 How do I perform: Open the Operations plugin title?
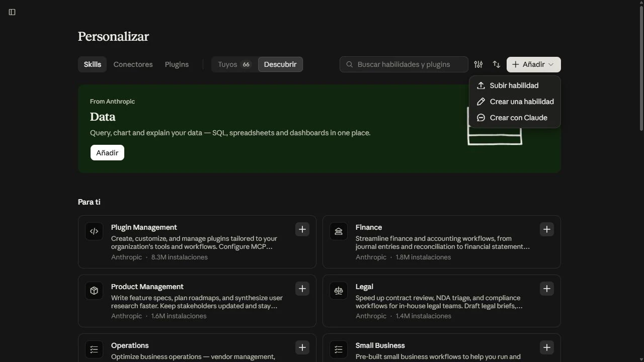(x=130, y=345)
